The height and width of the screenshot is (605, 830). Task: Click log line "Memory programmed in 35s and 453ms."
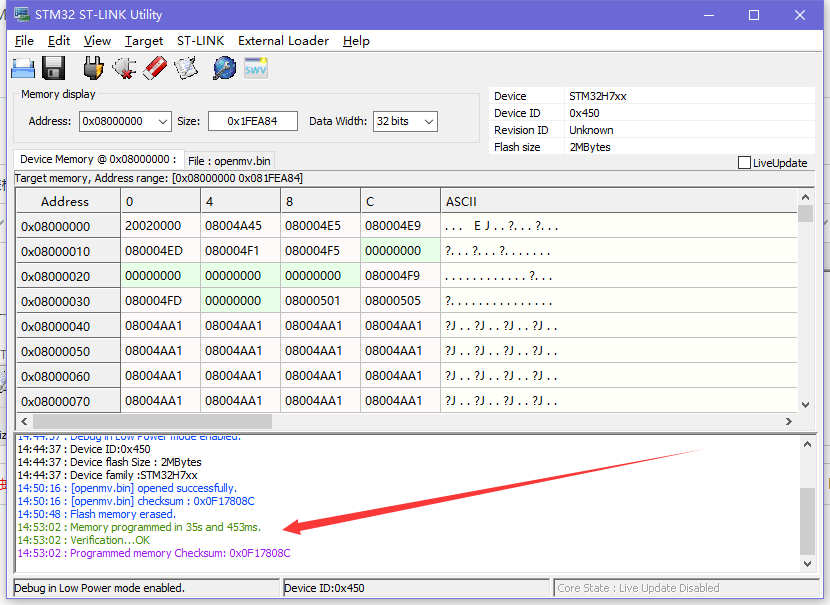coord(139,527)
